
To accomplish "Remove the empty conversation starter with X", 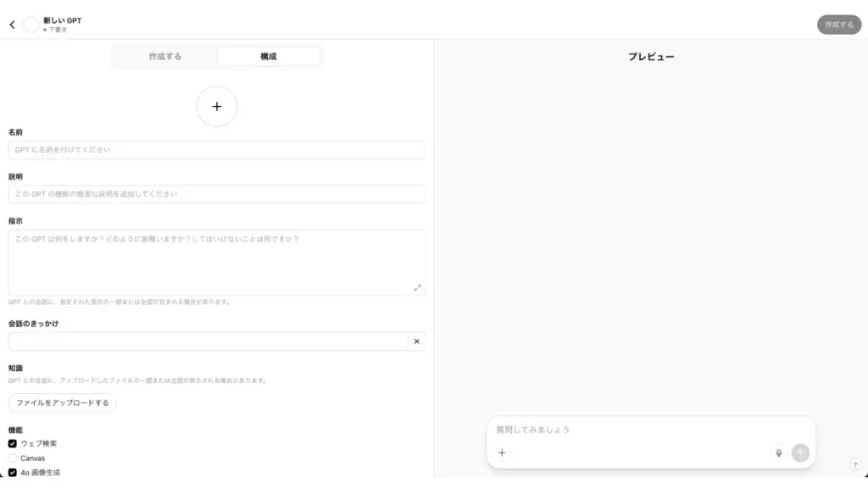I will pos(416,341).
